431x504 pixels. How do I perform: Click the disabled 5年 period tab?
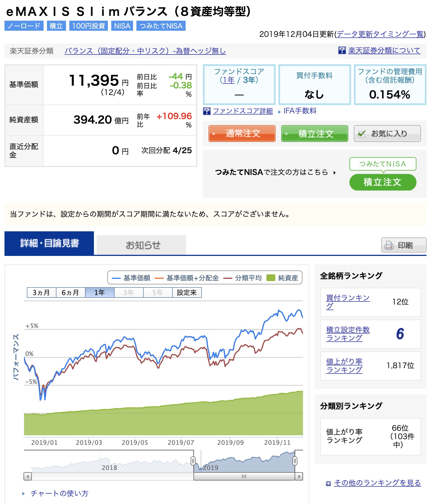158,293
